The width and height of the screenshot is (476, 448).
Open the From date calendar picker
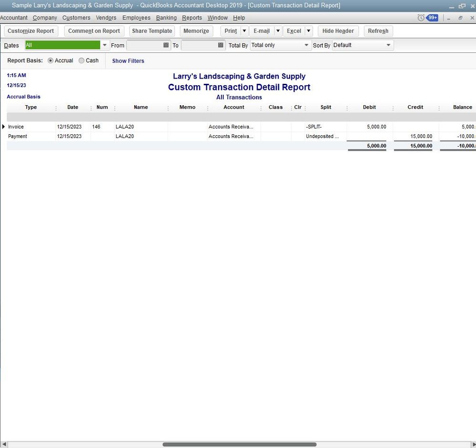coord(166,45)
